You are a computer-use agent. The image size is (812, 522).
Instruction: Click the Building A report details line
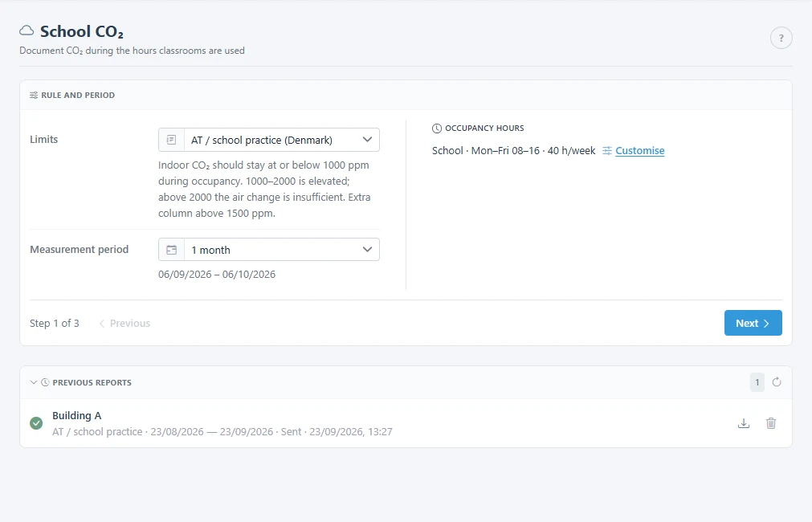tap(222, 432)
